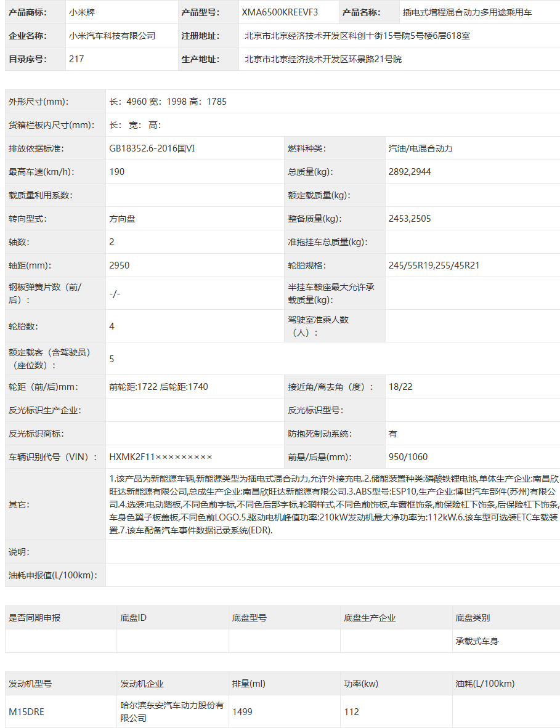Select the 反光标识生产企业 label

(x=44, y=410)
